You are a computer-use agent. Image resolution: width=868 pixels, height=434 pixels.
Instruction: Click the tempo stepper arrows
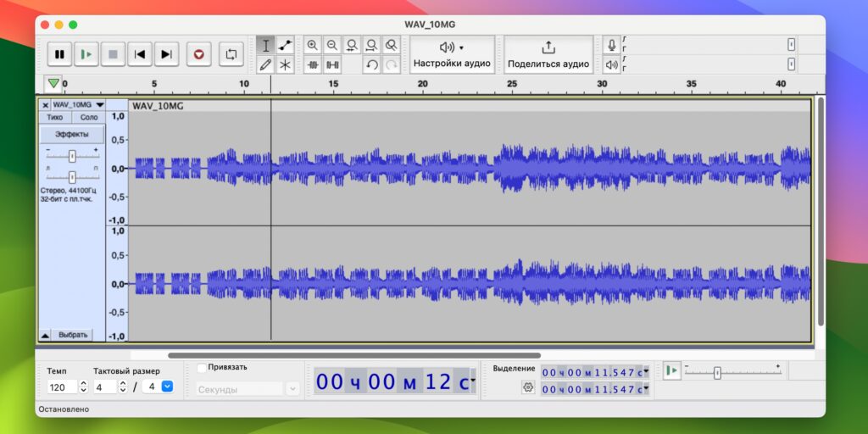84,387
